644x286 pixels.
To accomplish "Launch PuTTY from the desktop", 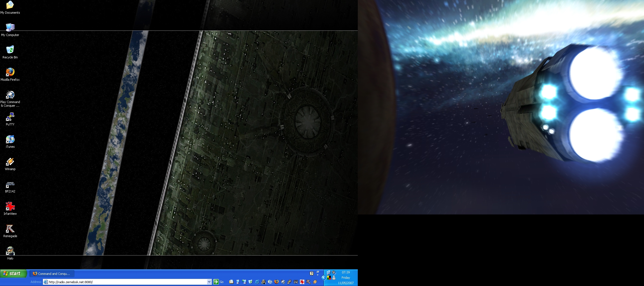I will 10,117.
